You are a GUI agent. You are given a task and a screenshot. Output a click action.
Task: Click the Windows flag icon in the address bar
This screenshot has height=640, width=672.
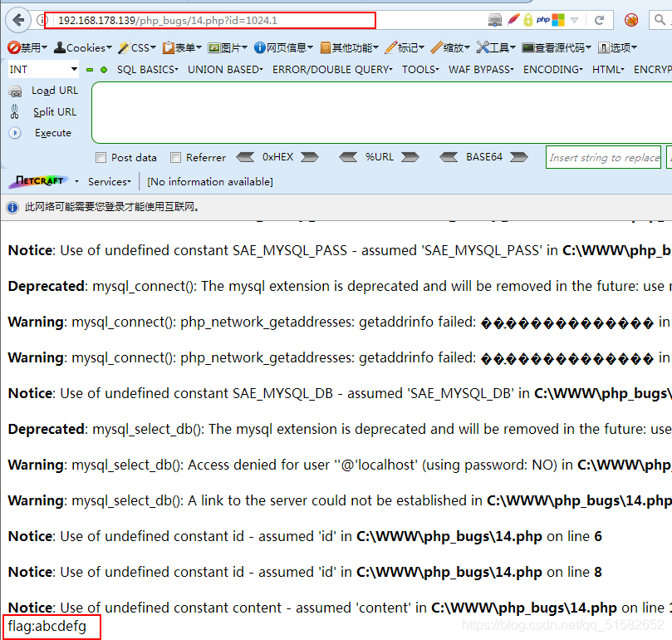(558, 20)
